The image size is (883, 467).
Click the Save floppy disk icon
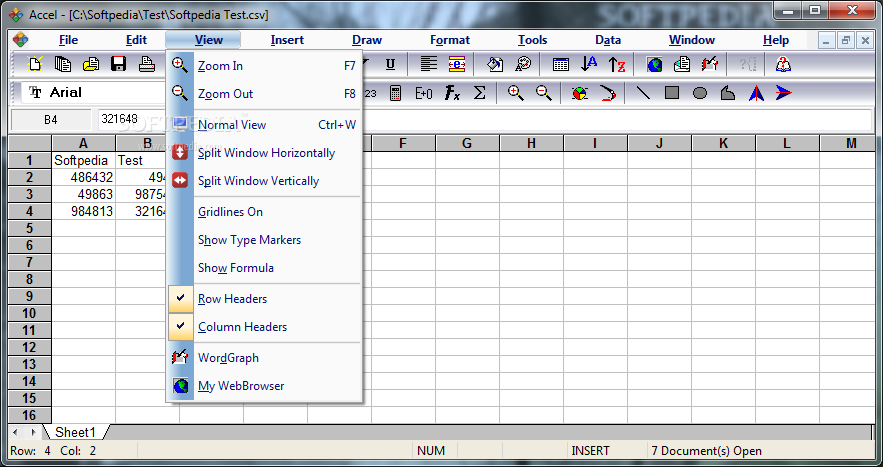pyautogui.click(x=119, y=64)
